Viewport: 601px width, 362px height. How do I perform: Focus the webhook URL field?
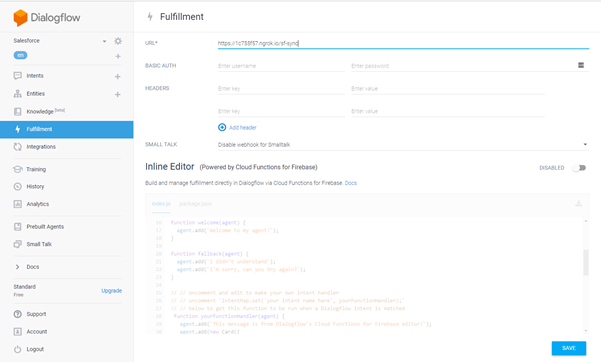click(x=403, y=43)
